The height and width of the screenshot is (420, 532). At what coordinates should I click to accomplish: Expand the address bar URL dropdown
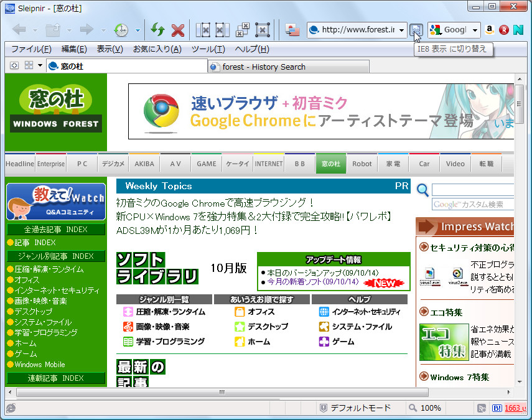click(400, 29)
